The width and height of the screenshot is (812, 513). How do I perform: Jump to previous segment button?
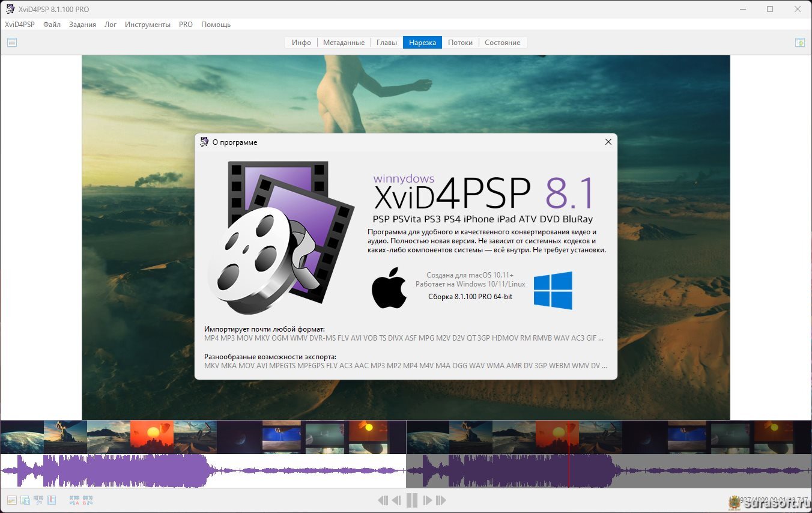tap(383, 500)
